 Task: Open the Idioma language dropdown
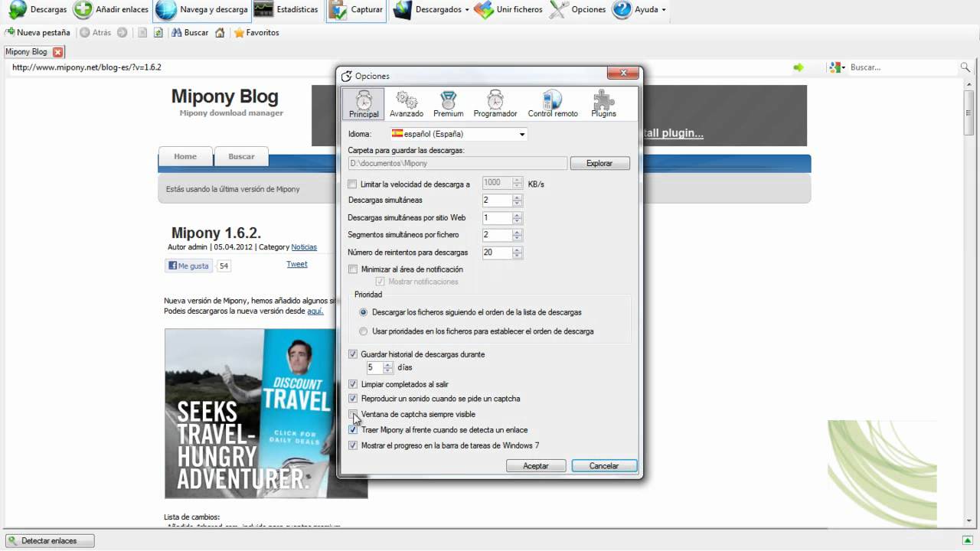(x=459, y=134)
